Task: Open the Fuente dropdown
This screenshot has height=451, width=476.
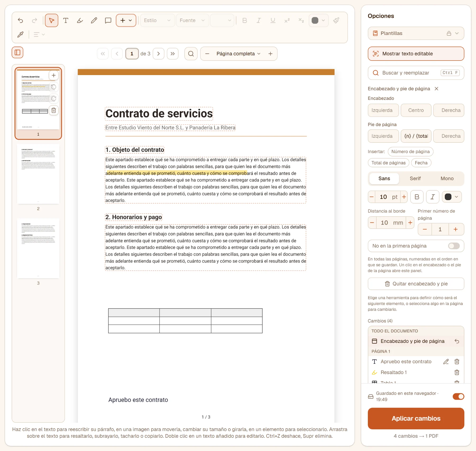Action: pos(193,20)
